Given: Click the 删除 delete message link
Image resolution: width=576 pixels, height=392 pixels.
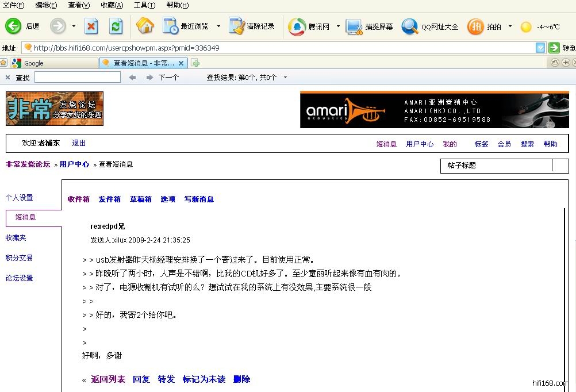Looking at the screenshot, I should [x=242, y=379].
